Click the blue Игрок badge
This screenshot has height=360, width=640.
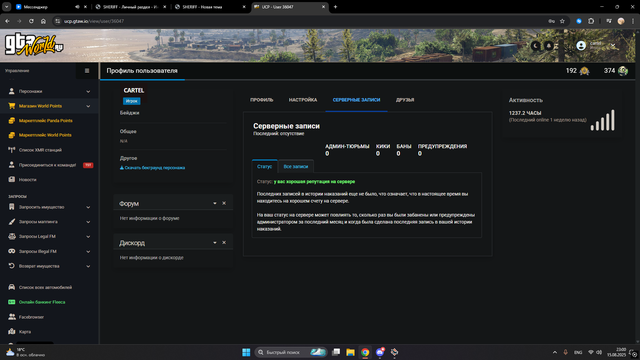click(131, 101)
